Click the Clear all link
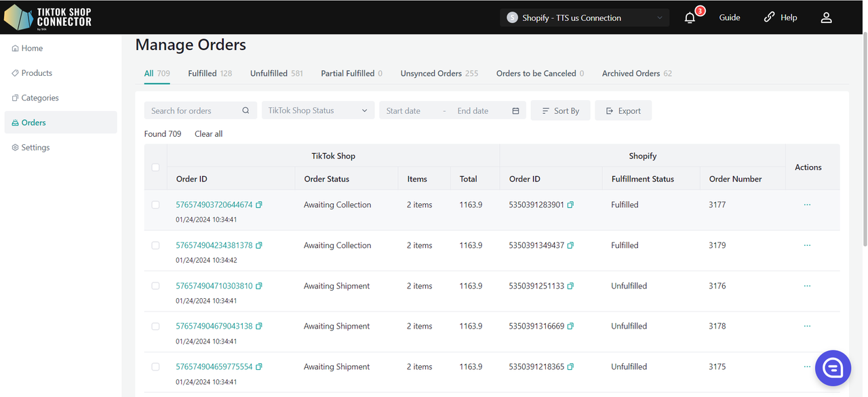 point(208,134)
